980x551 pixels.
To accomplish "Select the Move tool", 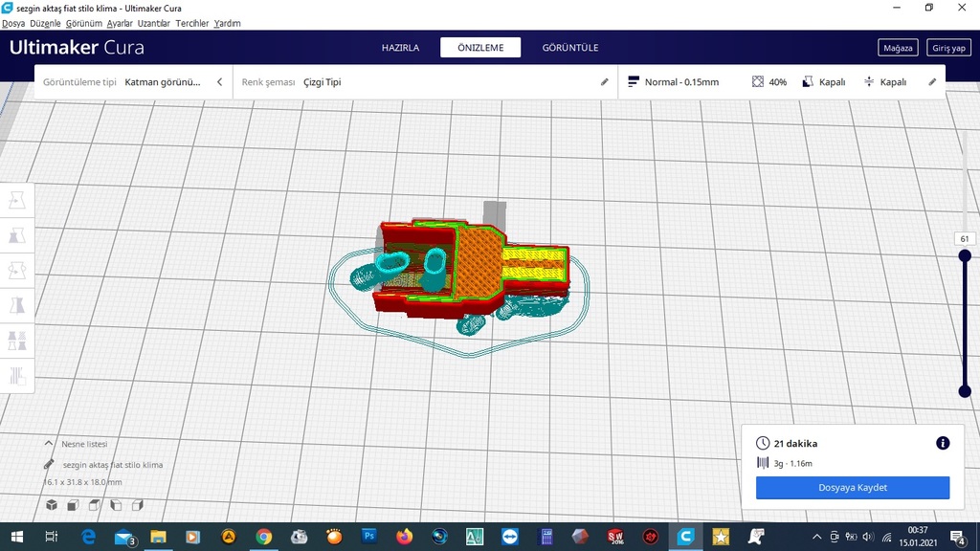I will tap(17, 200).
